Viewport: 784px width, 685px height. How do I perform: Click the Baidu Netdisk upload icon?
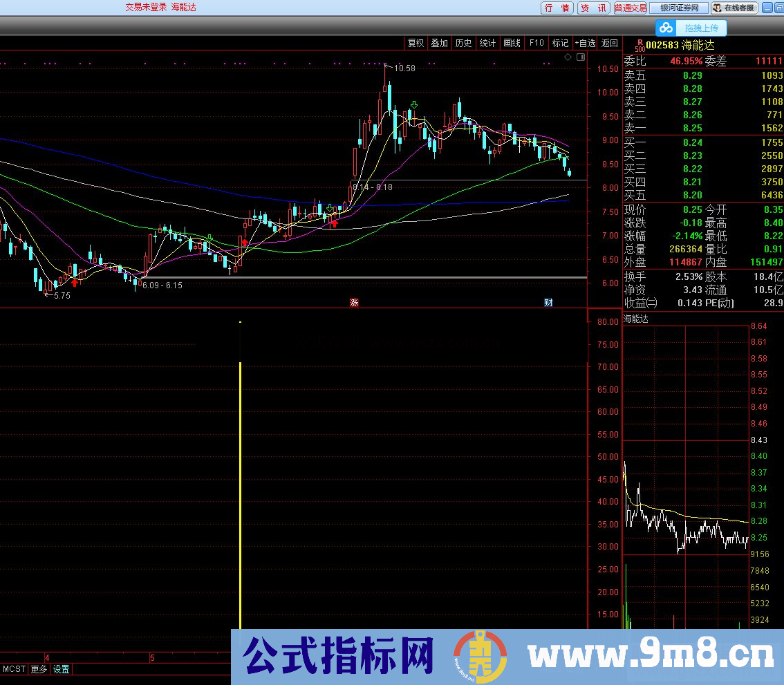point(666,28)
